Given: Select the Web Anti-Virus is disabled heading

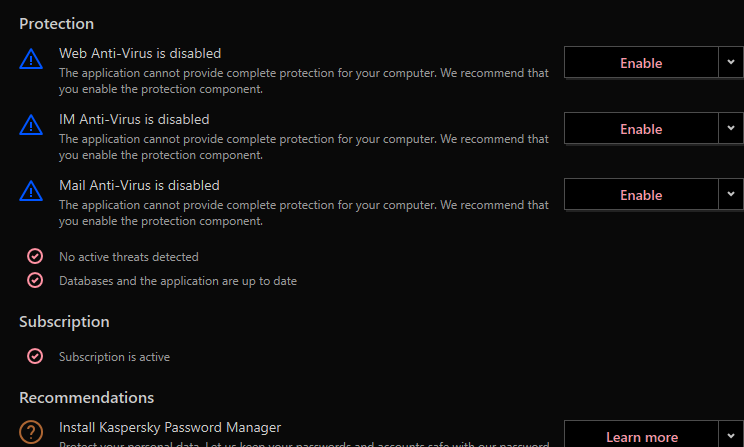Looking at the screenshot, I should 140,53.
